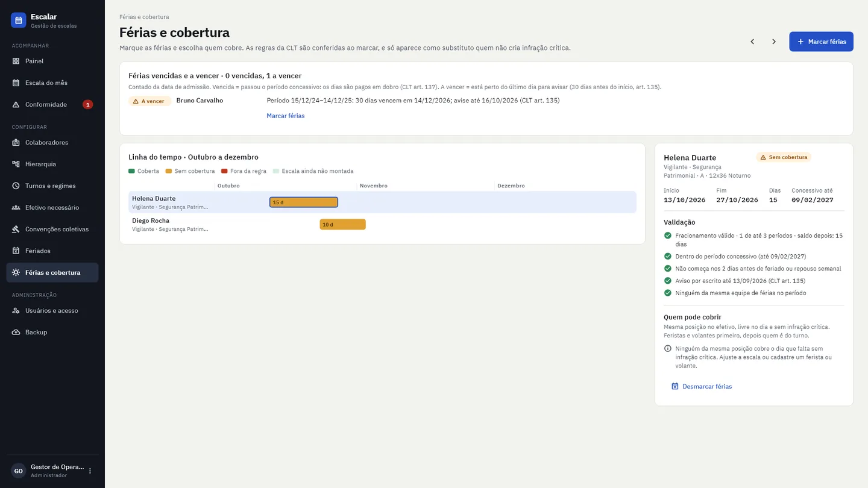Click the Escala do mês calendar icon
The image size is (868, 488).
[x=16, y=83]
